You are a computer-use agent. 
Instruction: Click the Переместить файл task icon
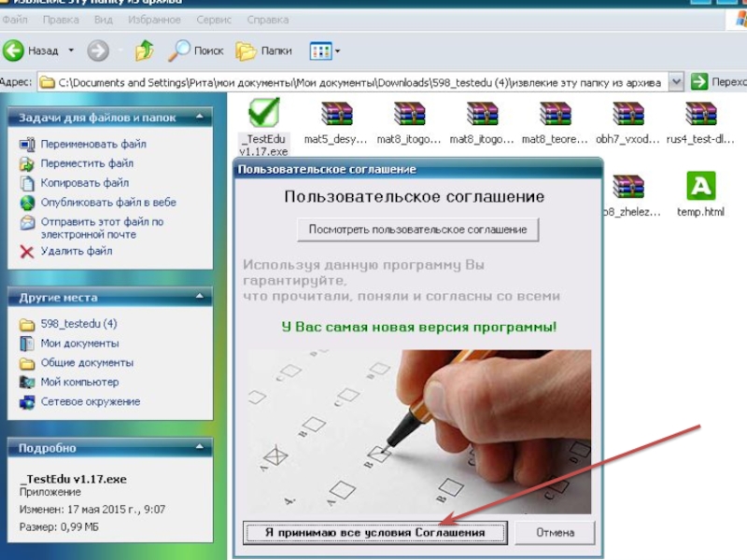pyautogui.click(x=27, y=164)
